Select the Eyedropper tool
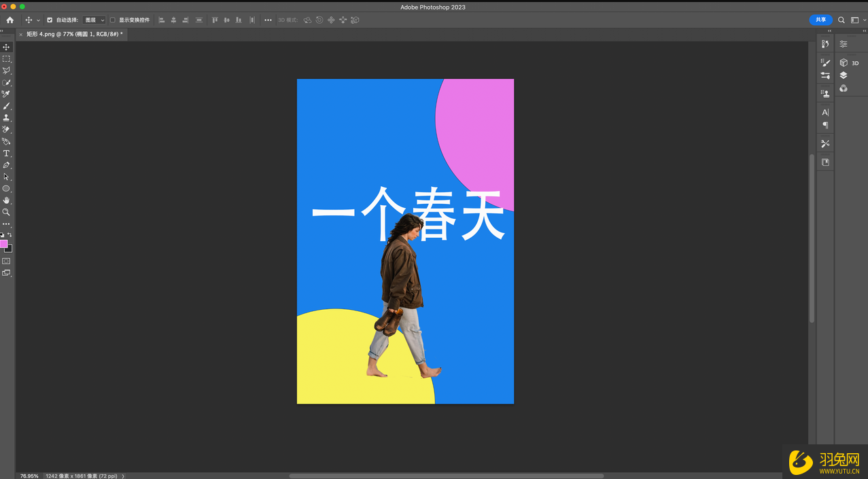The width and height of the screenshot is (868, 479). click(x=6, y=94)
